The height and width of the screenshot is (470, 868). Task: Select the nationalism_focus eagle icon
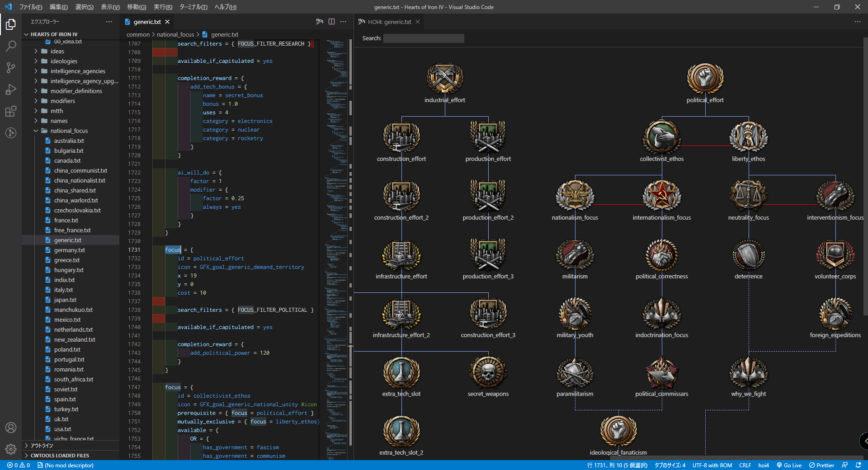(575, 196)
